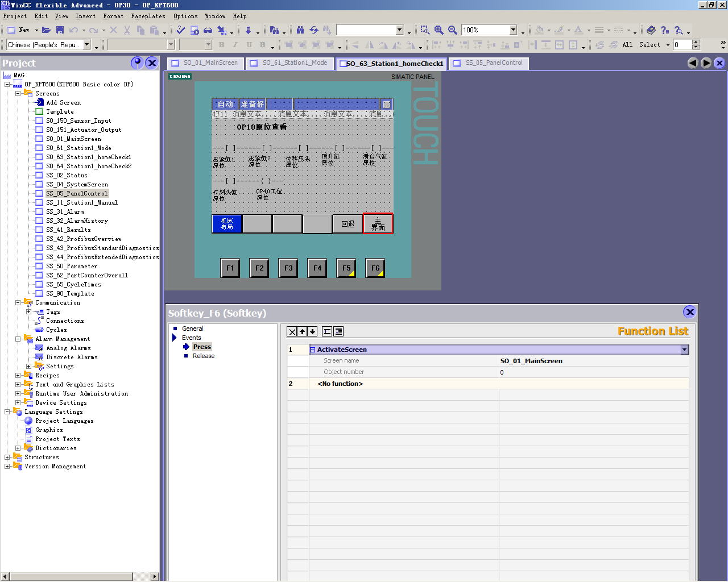Click the zoom selection area icon

tap(425, 30)
